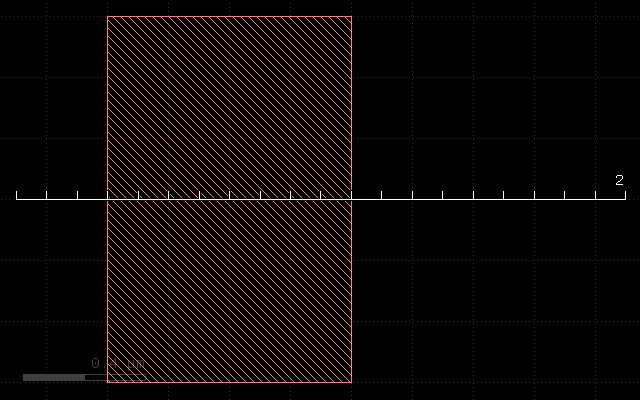This screenshot has height=400, width=640.
Task: Click the 0.4 µm scale bar label
Action: coord(115,363)
